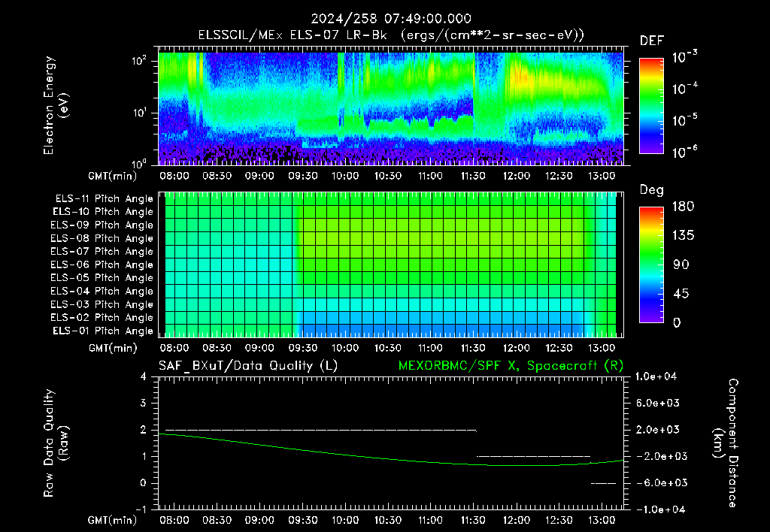Click the 10^1 energy axis tick label

139,113
